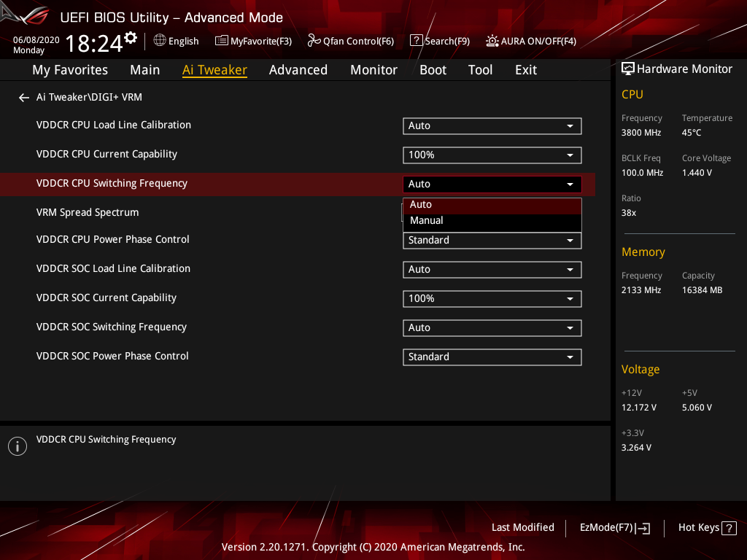Click memory capacity value 16384 MB
This screenshot has width=747, height=560.
[703, 290]
